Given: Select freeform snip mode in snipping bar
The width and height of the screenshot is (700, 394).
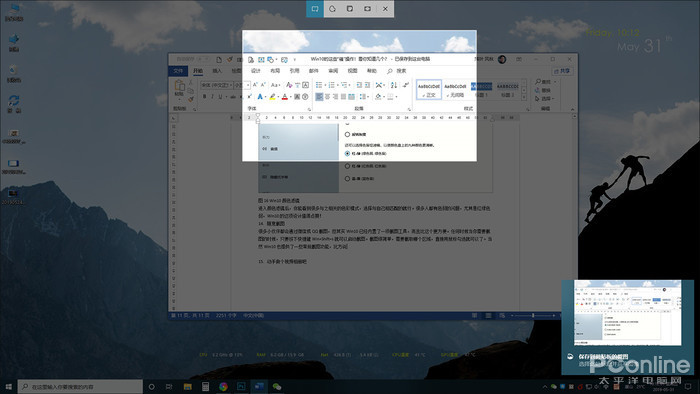Looking at the screenshot, I should [333, 9].
